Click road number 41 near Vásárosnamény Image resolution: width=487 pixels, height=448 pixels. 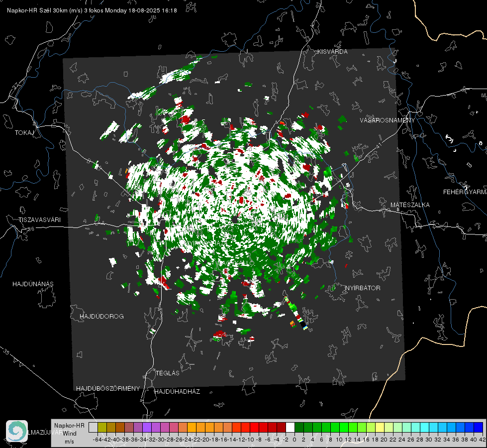click(x=379, y=145)
